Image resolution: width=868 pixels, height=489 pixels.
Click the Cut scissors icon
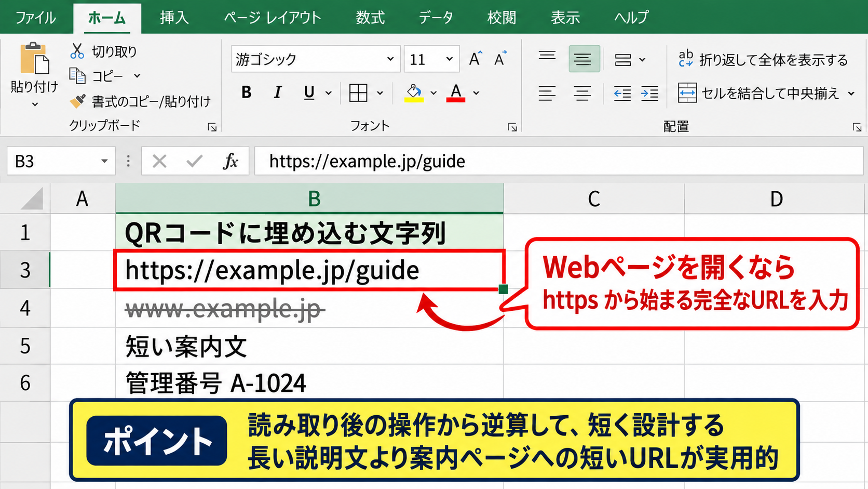coord(77,51)
